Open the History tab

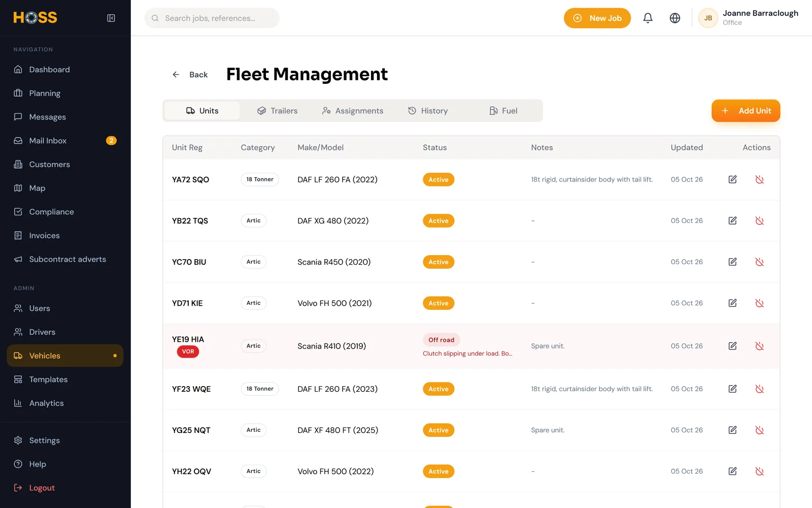428,111
